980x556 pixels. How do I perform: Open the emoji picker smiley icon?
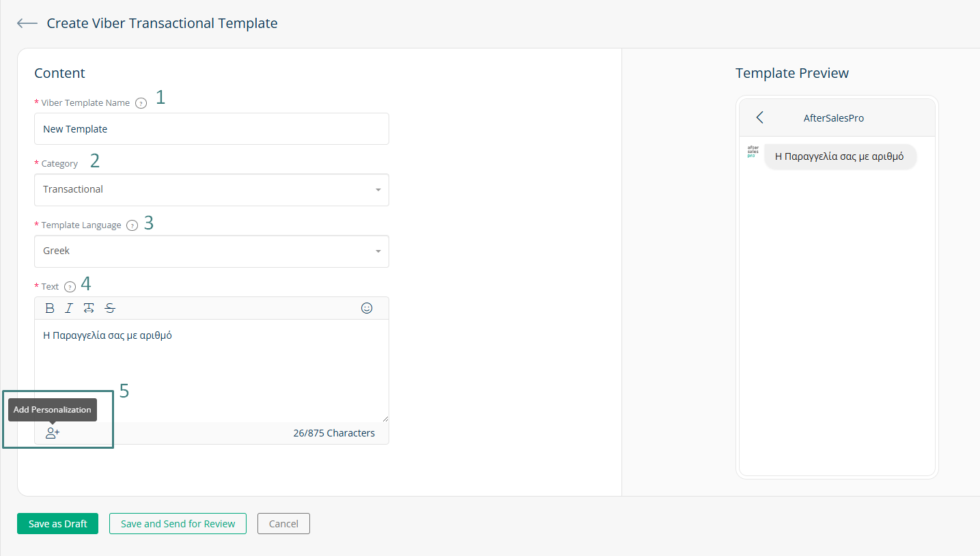(367, 308)
